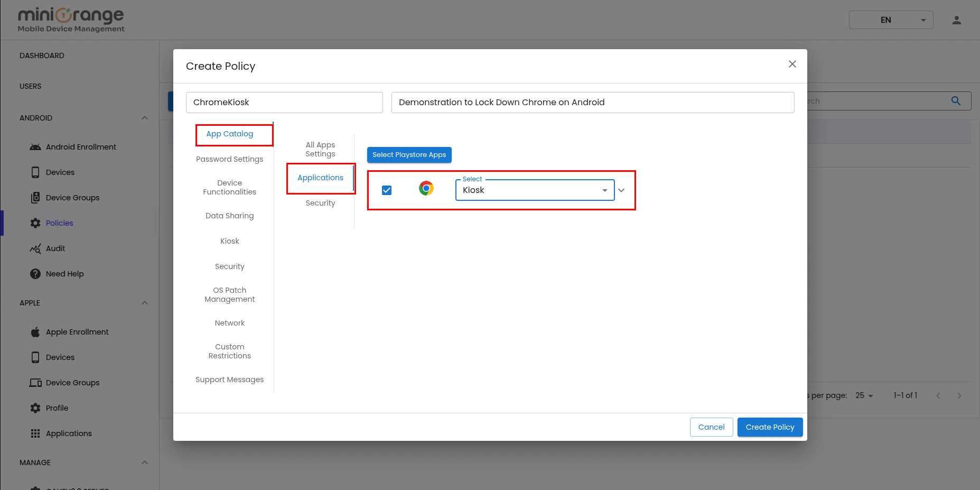The height and width of the screenshot is (490, 980).
Task: Select the Policies gear icon
Action: (x=35, y=223)
